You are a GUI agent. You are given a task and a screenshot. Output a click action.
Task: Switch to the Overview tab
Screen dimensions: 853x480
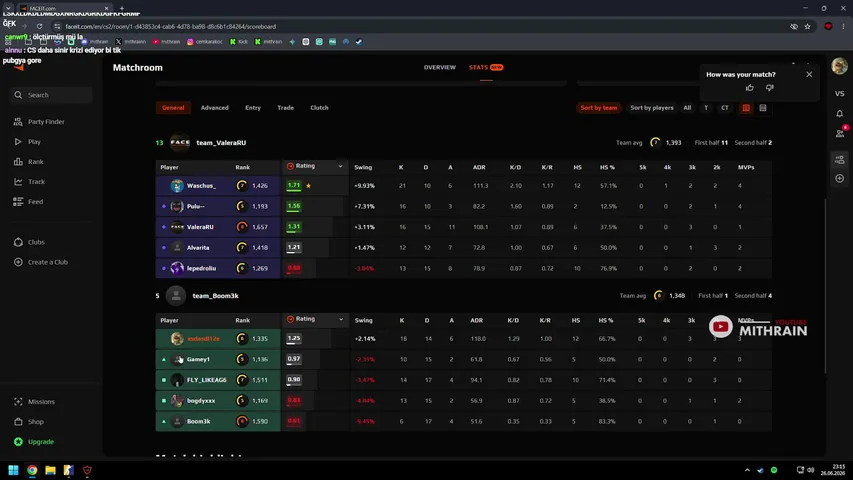(440, 67)
